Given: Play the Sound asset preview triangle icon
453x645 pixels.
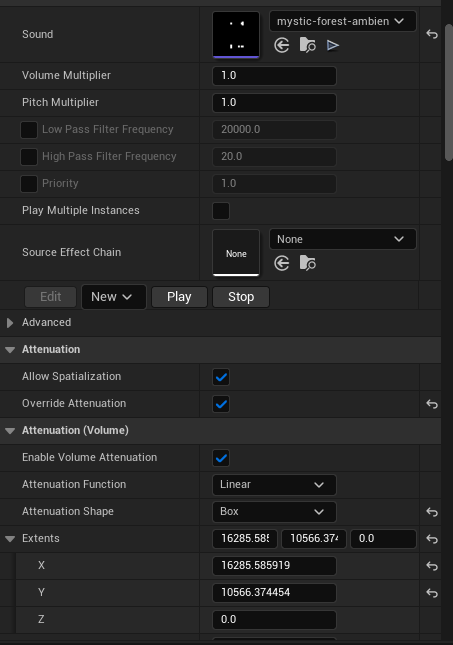Looking at the screenshot, I should (x=332, y=45).
